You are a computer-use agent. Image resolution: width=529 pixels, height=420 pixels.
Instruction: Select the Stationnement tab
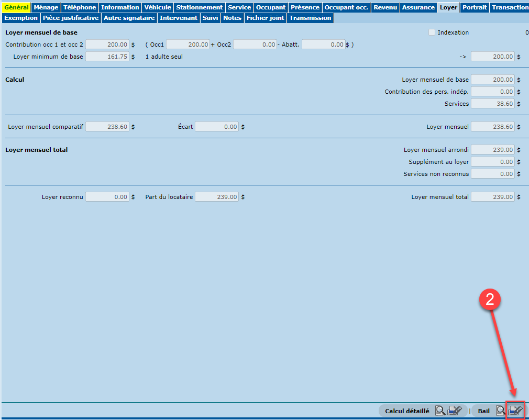[x=199, y=7]
